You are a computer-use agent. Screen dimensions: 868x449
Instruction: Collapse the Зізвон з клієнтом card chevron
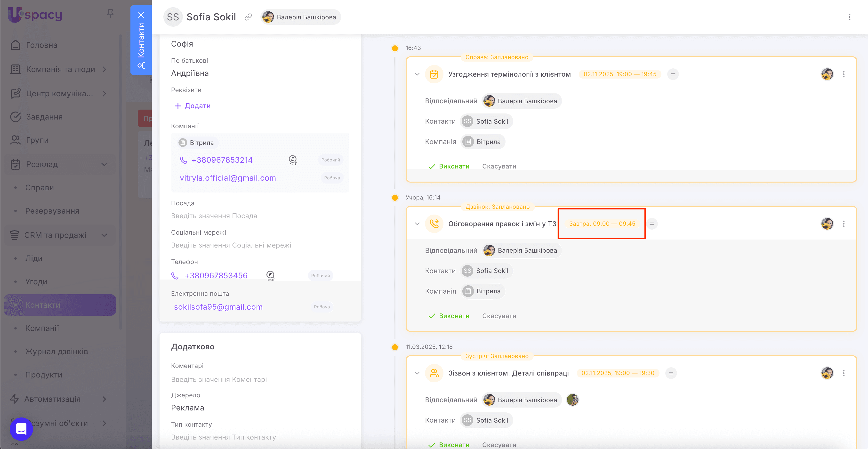(417, 373)
